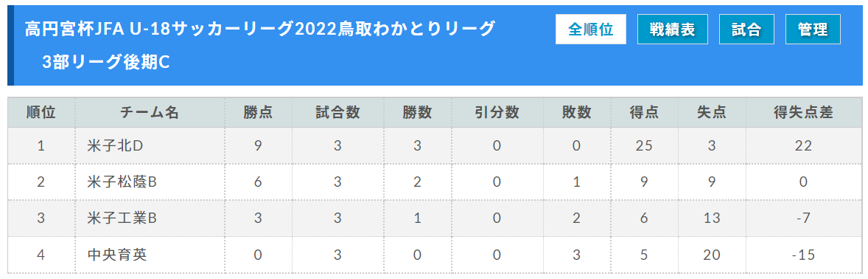Click the 得点 column header
Viewport: 868px width, 279px height.
pos(644,113)
